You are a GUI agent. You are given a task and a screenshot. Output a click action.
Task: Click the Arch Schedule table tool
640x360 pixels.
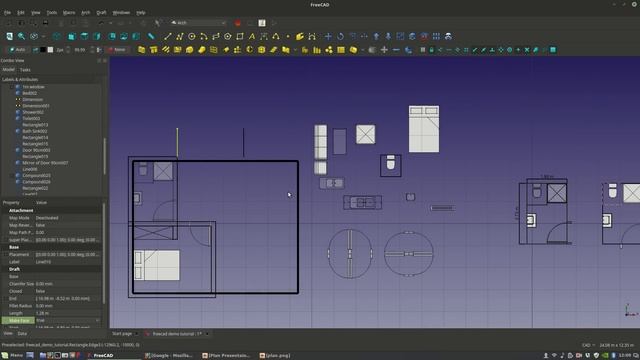341,50
